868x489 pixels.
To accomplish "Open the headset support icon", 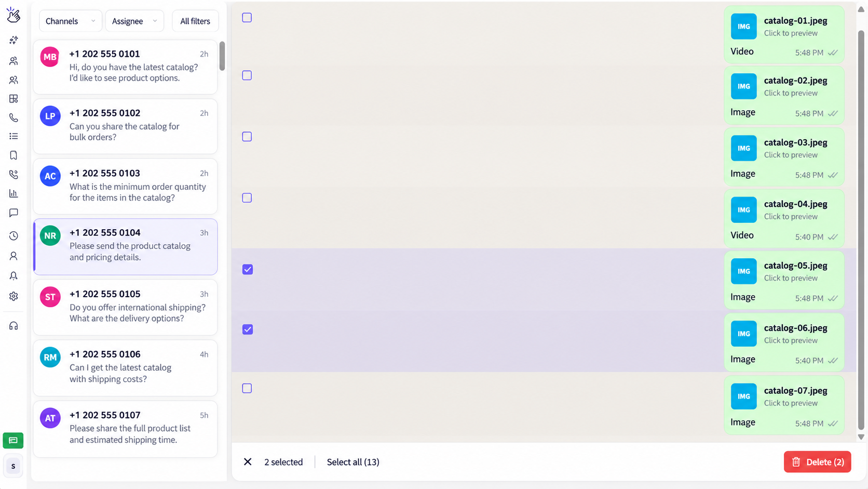I will pyautogui.click(x=13, y=326).
